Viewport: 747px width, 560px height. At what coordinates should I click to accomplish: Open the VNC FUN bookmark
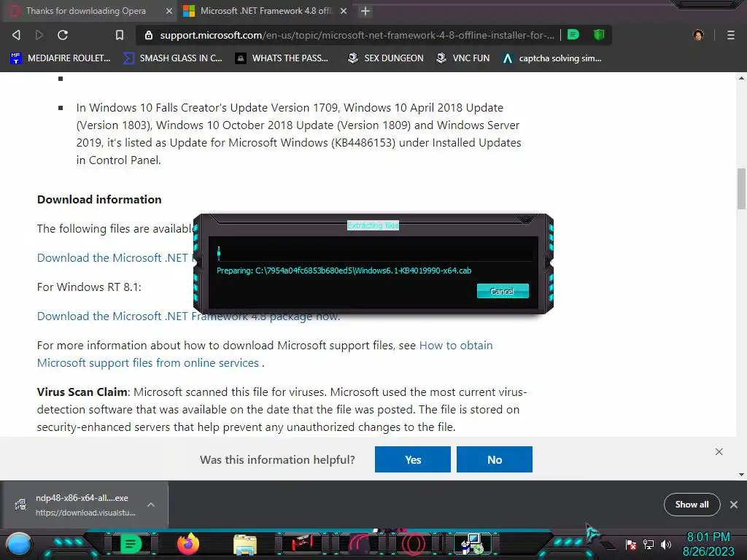[x=463, y=58]
